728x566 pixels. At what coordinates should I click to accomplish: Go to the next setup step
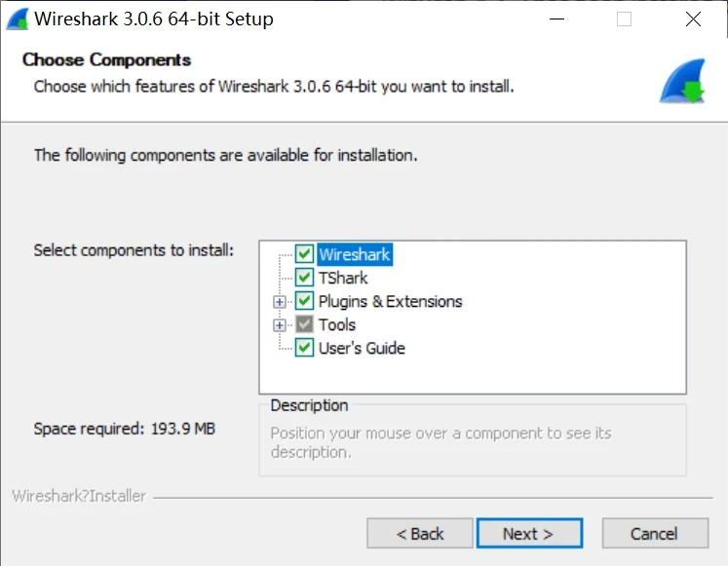click(x=528, y=533)
